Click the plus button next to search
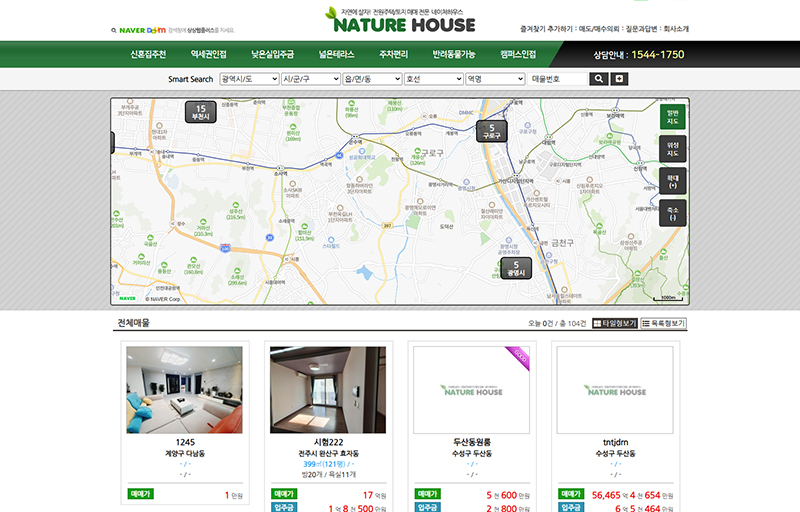This screenshot has height=512, width=800. 619,79
